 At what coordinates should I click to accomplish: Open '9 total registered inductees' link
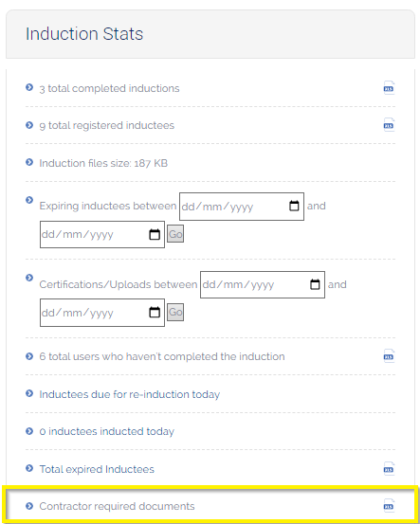(x=107, y=125)
